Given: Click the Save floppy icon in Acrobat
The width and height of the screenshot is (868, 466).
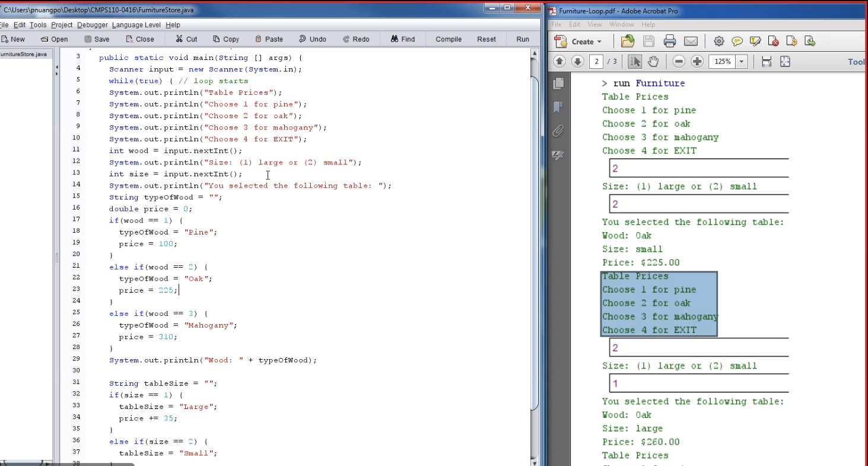Looking at the screenshot, I should (x=648, y=42).
